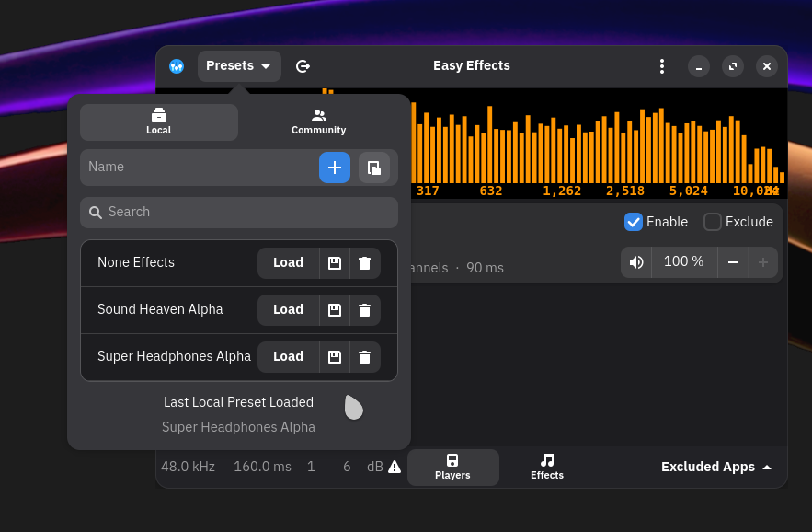The image size is (812, 532).
Task: Focus the preset Search field
Action: click(239, 212)
